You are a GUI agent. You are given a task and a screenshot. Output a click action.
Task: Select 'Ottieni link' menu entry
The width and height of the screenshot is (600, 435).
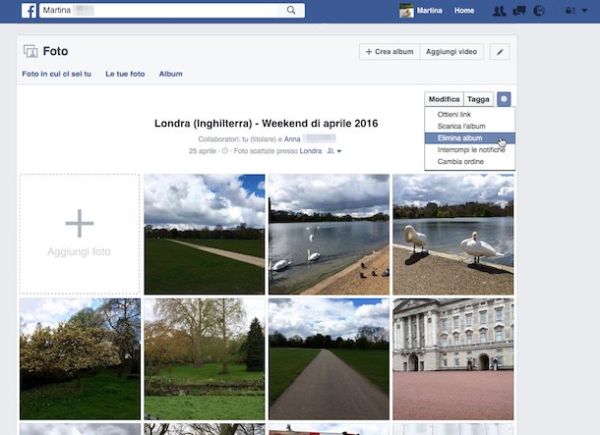[454, 115]
